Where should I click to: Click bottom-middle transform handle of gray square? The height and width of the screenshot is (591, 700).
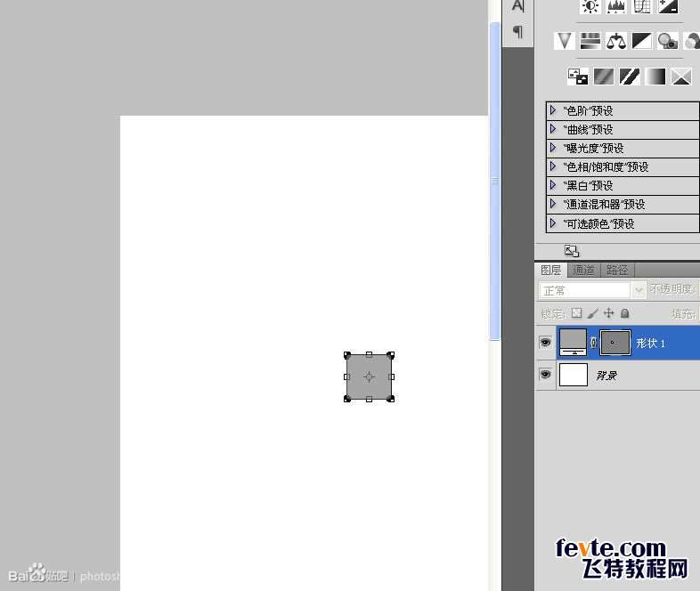[369, 400]
